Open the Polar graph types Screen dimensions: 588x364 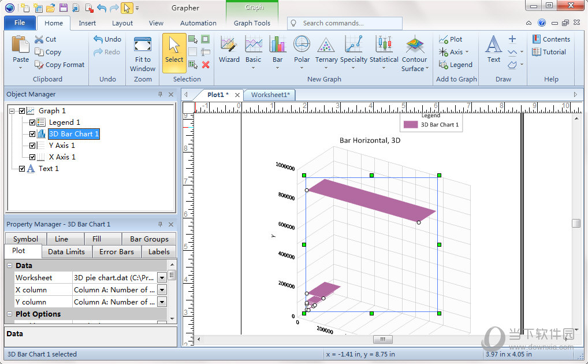pyautogui.click(x=302, y=52)
